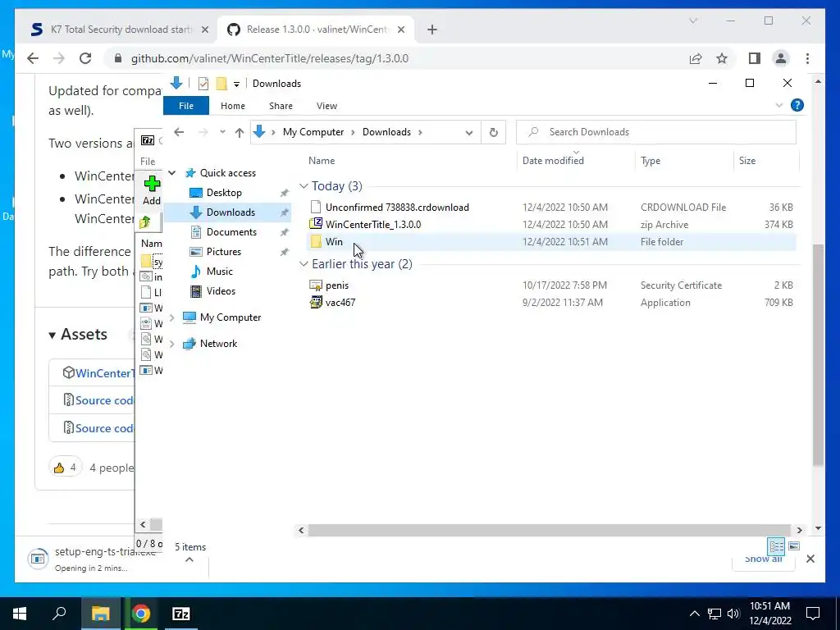Viewport: 840px width, 630px height.
Task: Select Desktop in navigation pane
Action: tap(224, 193)
